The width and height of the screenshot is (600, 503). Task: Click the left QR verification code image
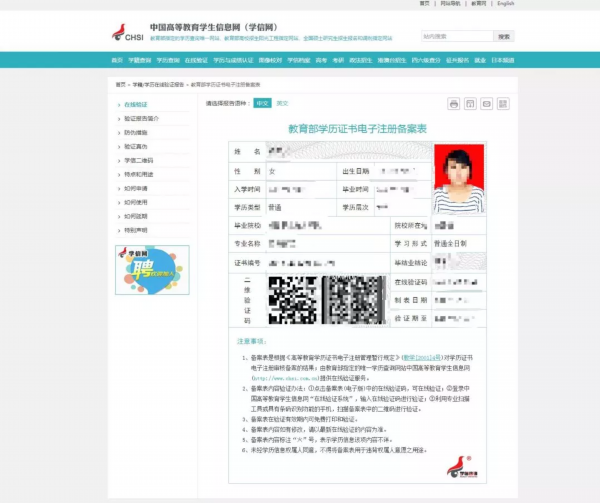coord(293,300)
